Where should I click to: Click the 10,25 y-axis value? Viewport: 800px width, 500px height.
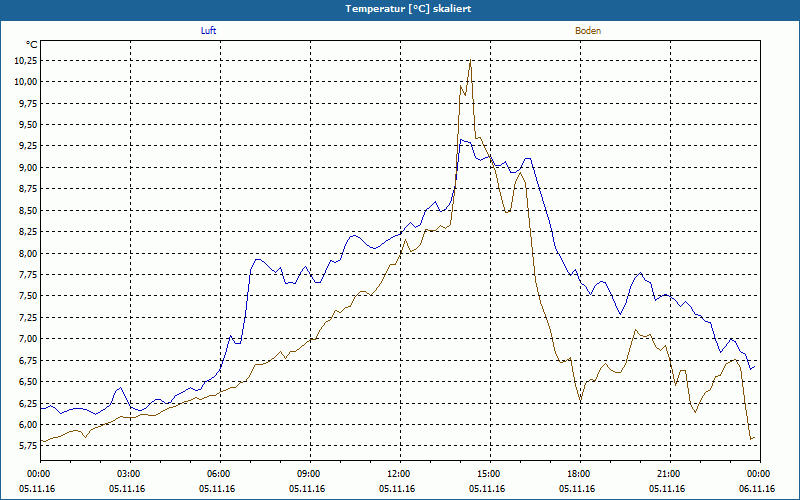pyautogui.click(x=27, y=61)
